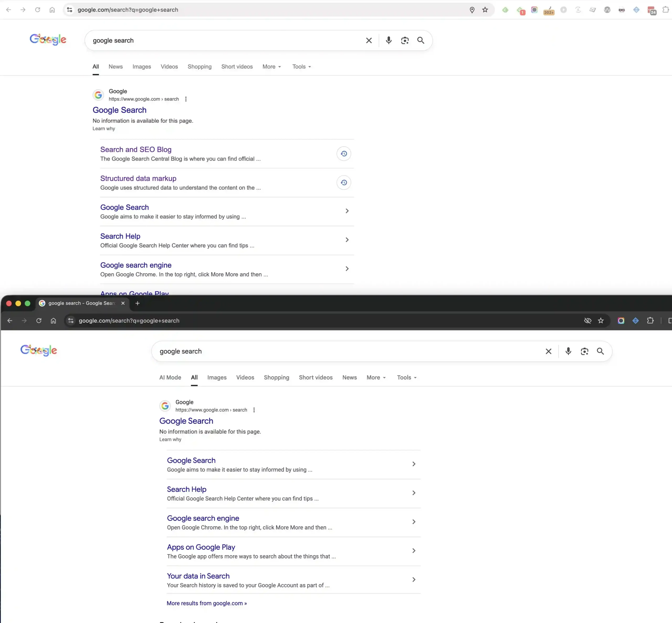
Task: Clear the search box in the dark window
Action: coord(549,351)
